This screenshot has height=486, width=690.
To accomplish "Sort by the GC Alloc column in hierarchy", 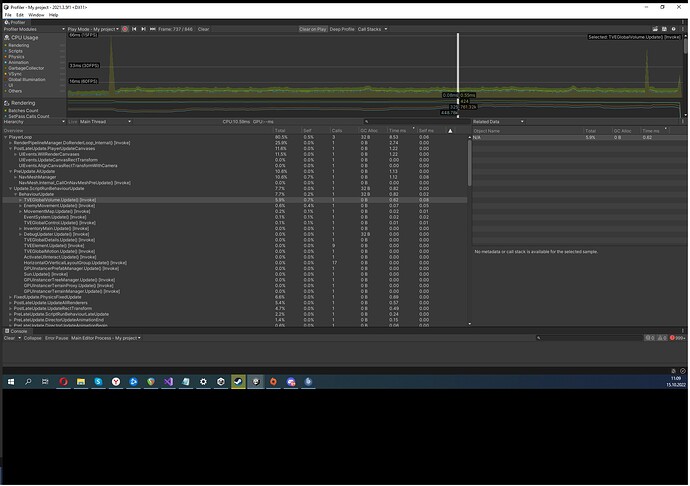I will click(372, 131).
